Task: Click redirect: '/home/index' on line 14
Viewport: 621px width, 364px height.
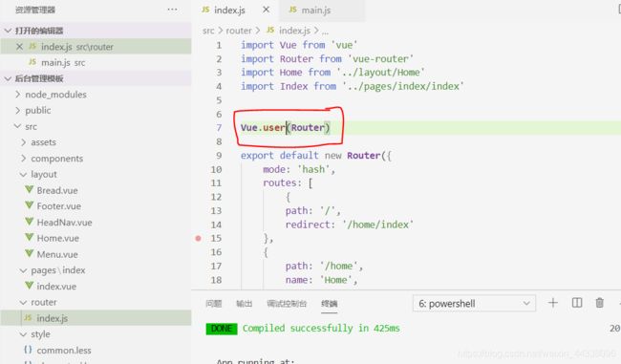Action: tap(350, 225)
